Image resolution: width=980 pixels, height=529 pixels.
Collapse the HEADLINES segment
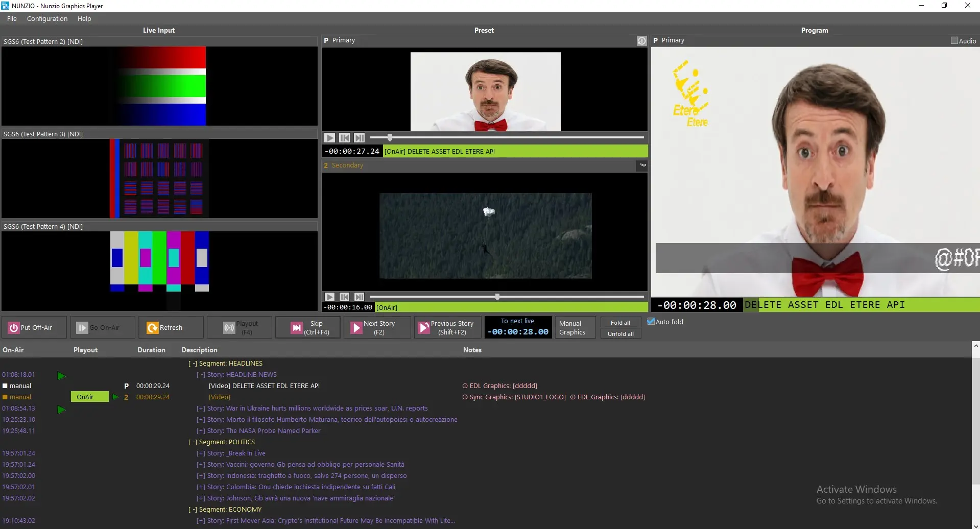(193, 364)
